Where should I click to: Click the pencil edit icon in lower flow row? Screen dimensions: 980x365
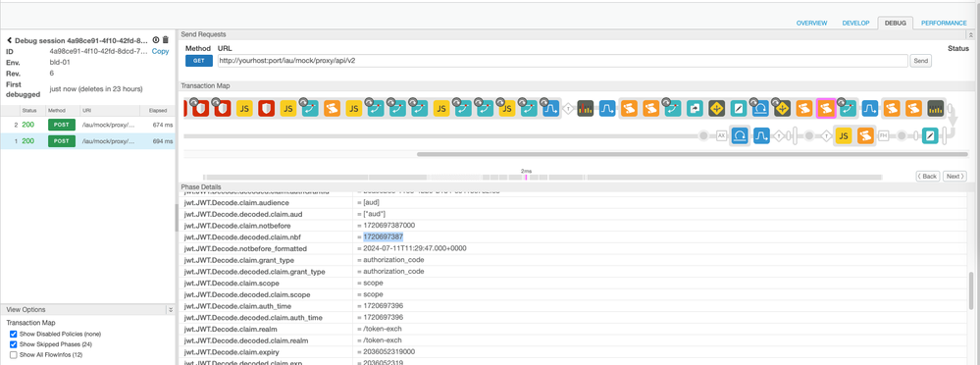931,135
